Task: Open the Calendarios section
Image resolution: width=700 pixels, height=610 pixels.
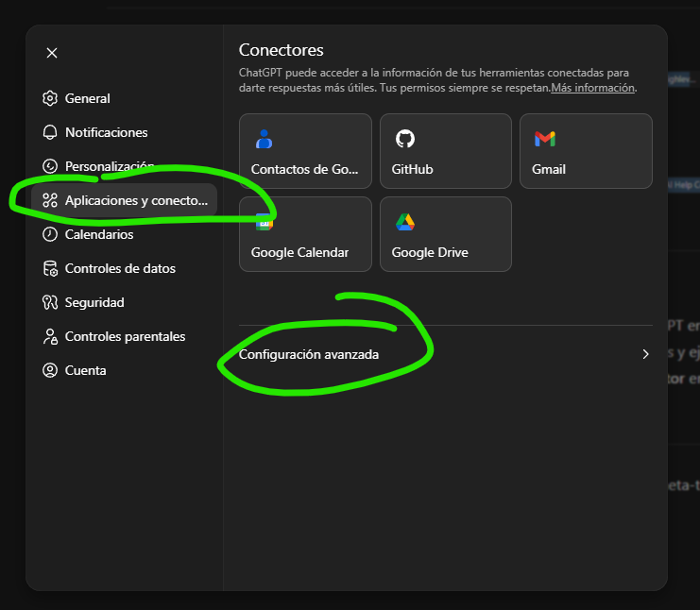Action: coord(124,234)
